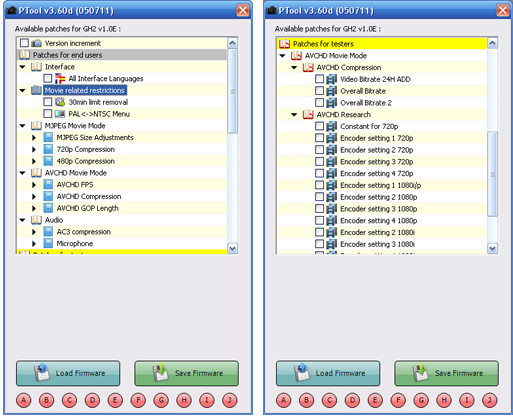Enable the Version increment checkbox
Viewport: 513px width, 418px height.
24,43
